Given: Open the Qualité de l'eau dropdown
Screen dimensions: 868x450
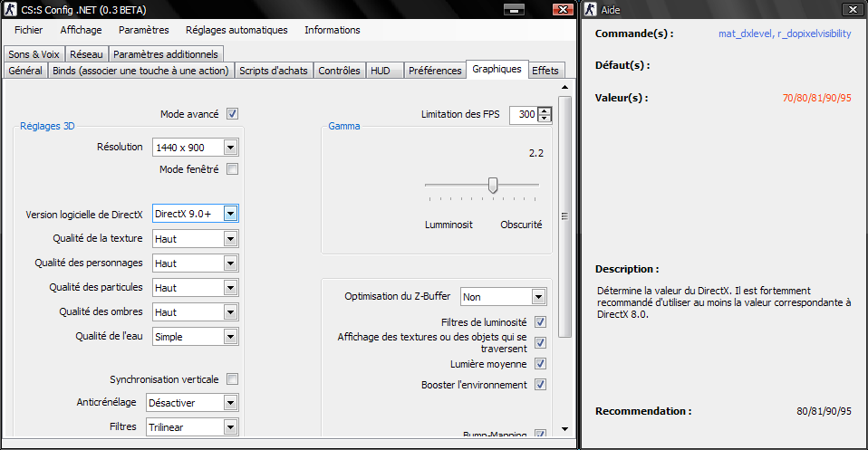Looking at the screenshot, I should coord(230,337).
